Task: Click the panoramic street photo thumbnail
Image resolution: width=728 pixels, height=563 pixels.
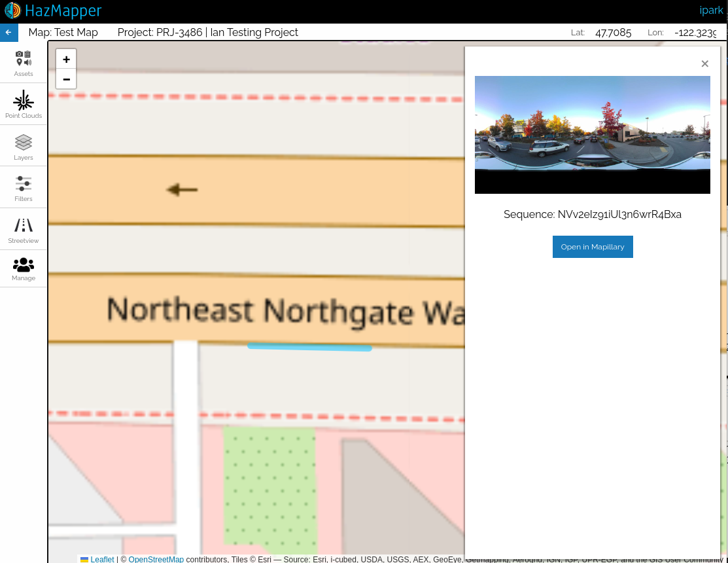Action: pos(592,134)
